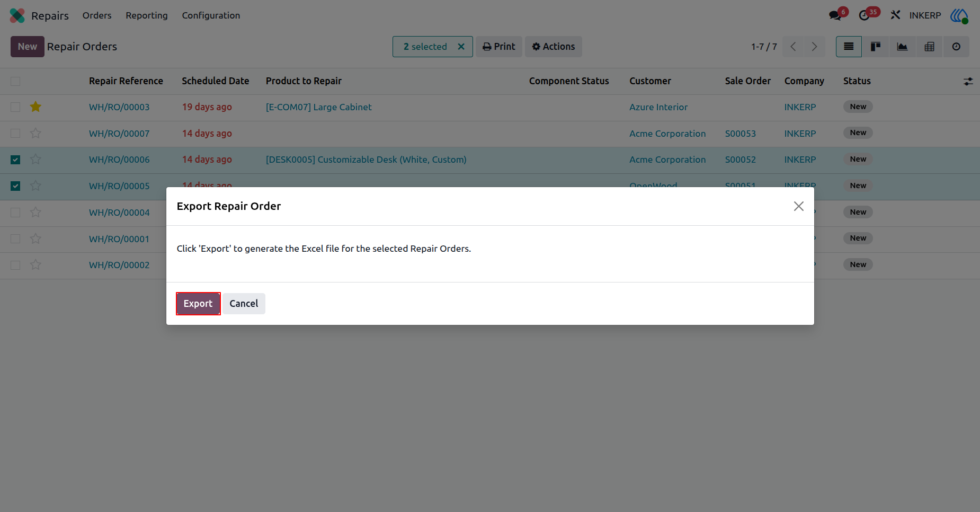The height and width of the screenshot is (512, 980).
Task: Open the Orders menu
Action: [97, 15]
